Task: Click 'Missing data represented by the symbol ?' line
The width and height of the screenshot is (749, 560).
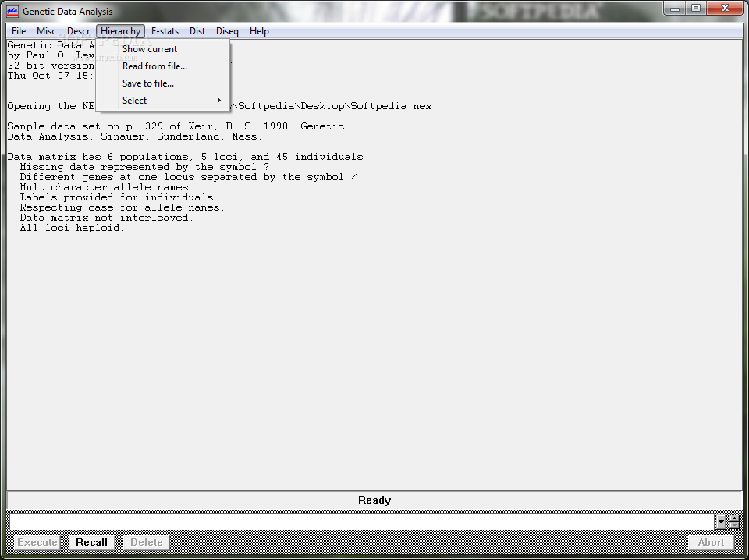Action: click(144, 167)
